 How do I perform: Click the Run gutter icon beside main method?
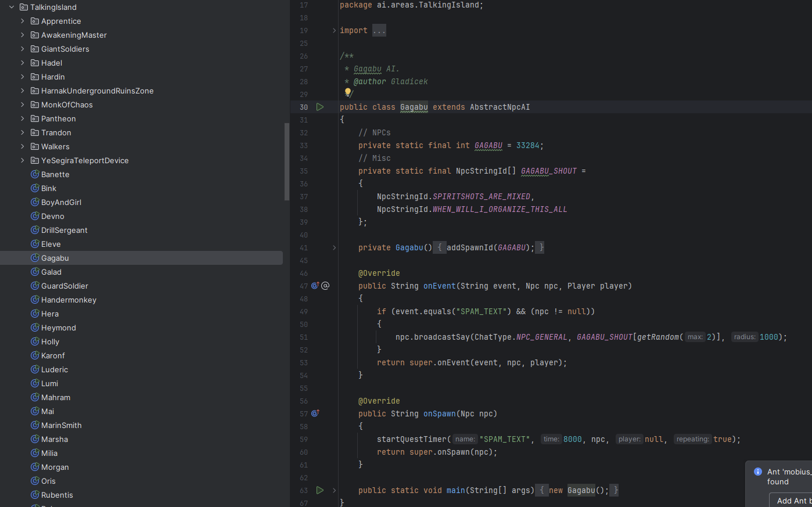point(320,490)
